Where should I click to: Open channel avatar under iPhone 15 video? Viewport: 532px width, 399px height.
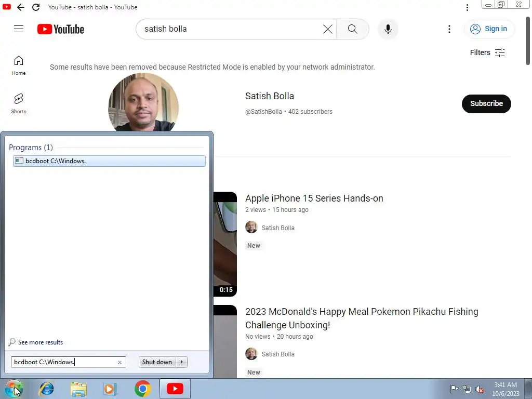click(x=251, y=228)
